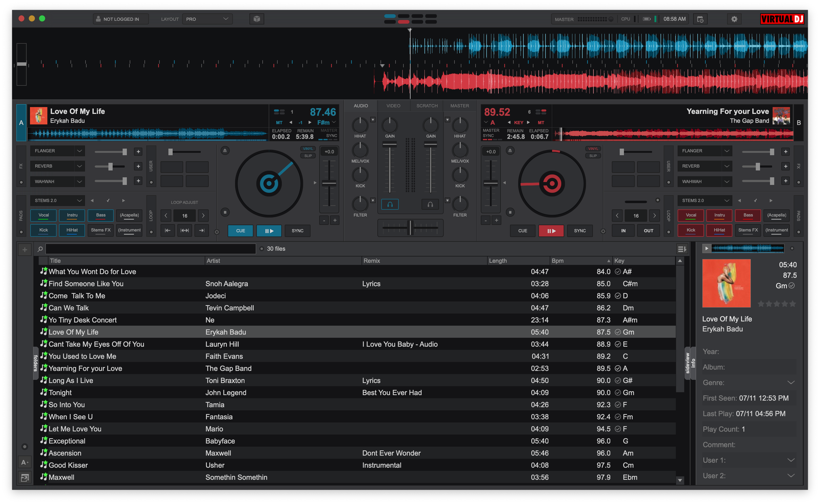Click deck B SYNC button
This screenshot has height=504, width=820.
579,231
